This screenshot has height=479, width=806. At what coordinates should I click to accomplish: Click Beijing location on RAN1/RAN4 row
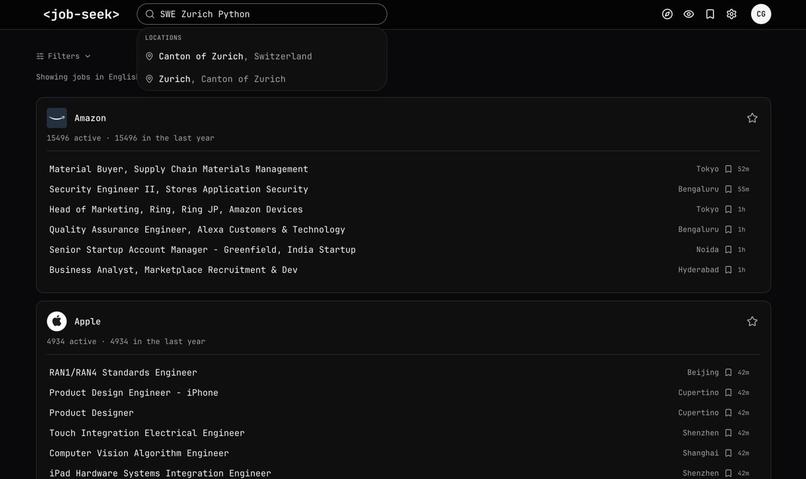[703, 373]
